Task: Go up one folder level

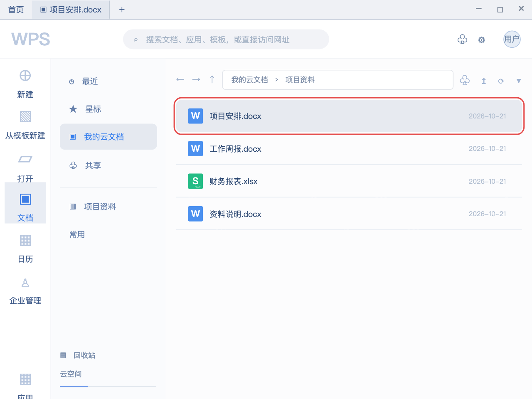Action: pos(212,79)
